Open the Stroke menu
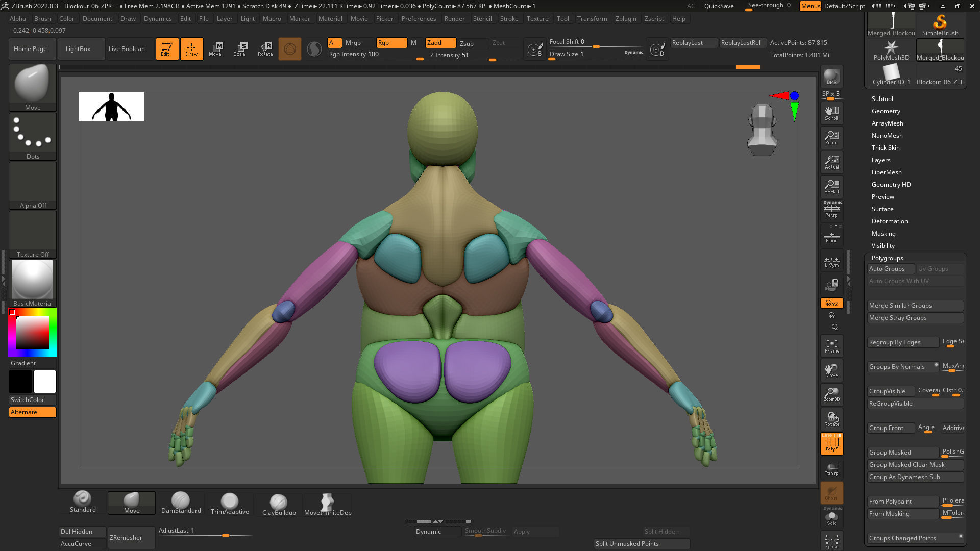This screenshot has width=980, height=551. pos(509,19)
